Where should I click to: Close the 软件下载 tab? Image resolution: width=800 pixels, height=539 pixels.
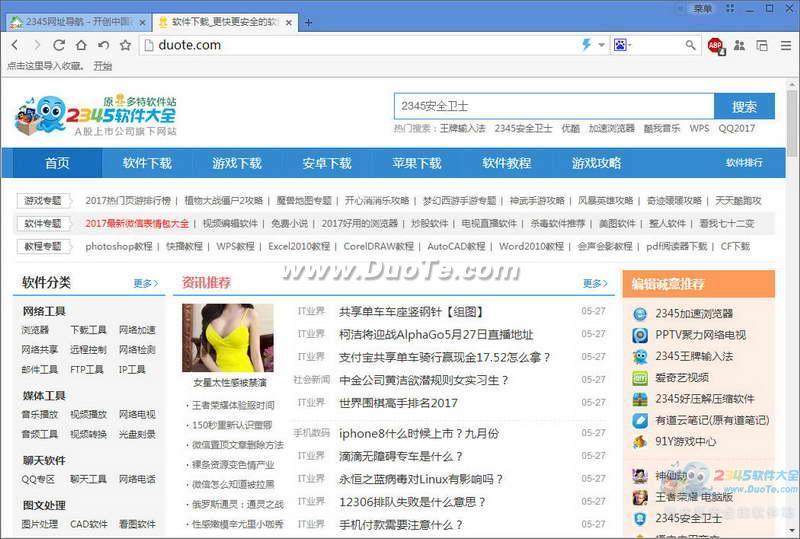[289, 22]
